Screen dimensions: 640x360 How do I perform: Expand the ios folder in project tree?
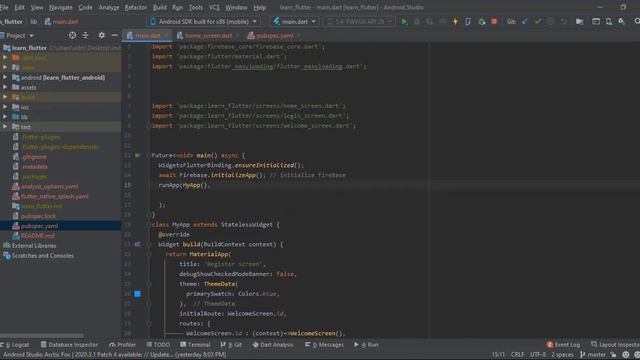tap(5, 107)
